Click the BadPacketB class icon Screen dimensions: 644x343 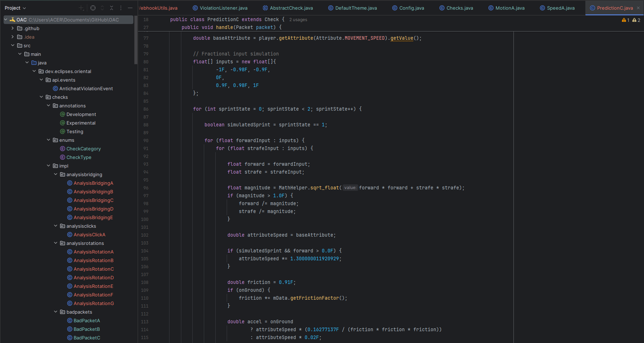tap(70, 329)
